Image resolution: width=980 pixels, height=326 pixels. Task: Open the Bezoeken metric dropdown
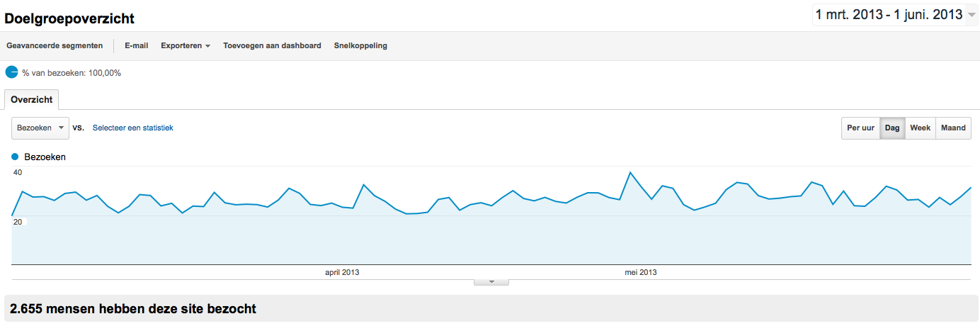(x=40, y=128)
